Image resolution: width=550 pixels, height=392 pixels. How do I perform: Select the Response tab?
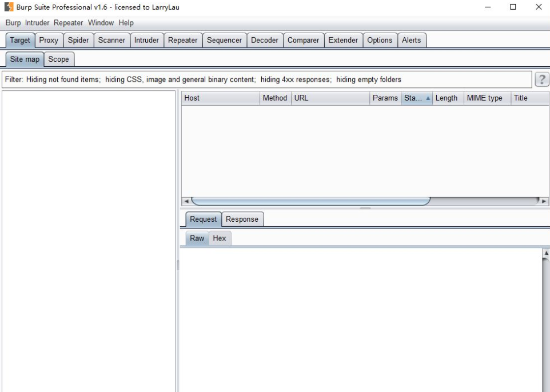242,219
